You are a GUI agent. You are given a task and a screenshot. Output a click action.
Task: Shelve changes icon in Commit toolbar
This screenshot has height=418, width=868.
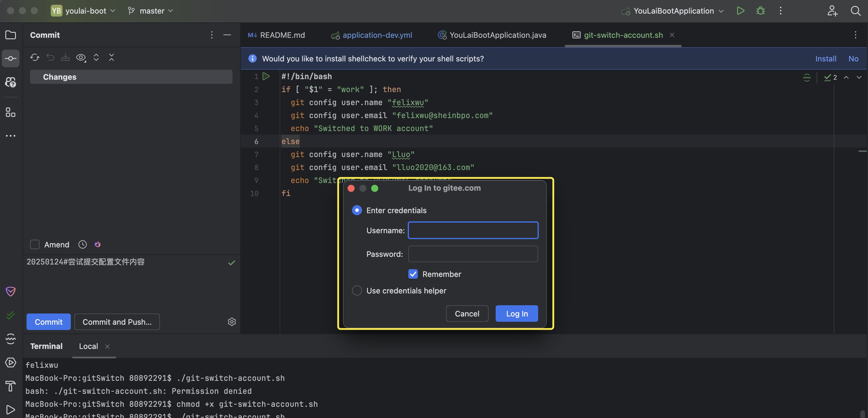65,57
